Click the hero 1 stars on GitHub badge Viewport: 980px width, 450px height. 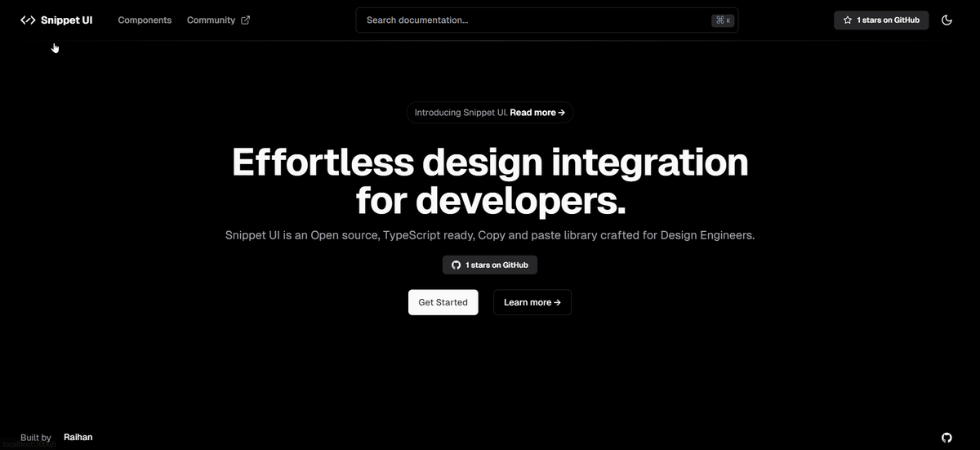point(490,265)
